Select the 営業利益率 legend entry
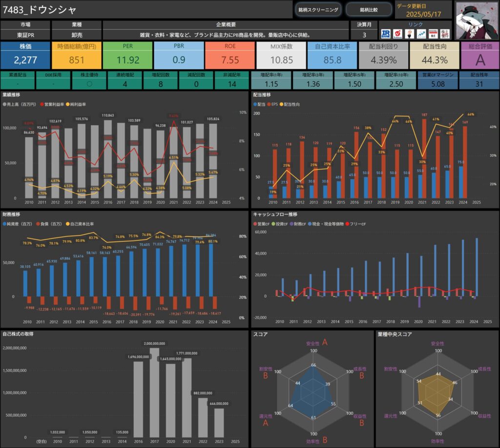The height and width of the screenshot is (448, 500). (x=52, y=105)
